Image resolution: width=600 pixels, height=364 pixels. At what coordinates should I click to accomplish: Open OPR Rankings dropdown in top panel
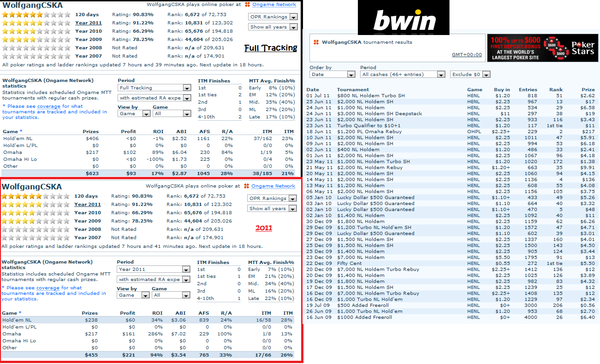point(273,17)
